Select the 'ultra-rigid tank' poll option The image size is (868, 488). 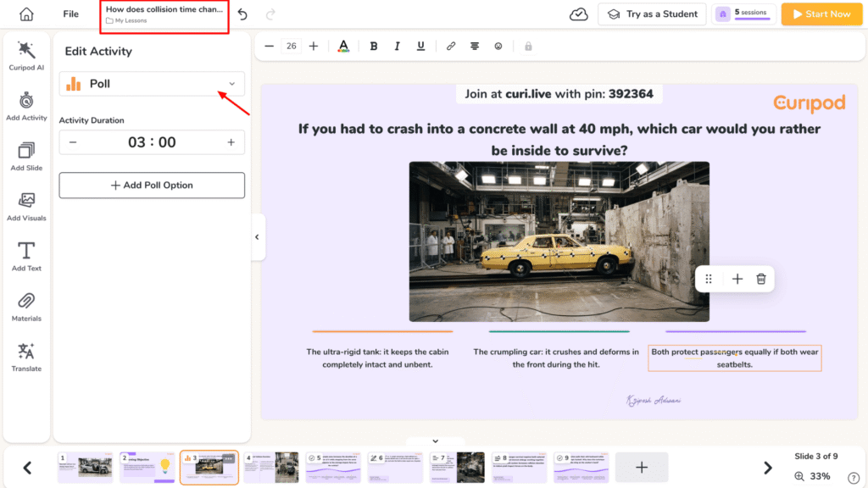tap(377, 358)
